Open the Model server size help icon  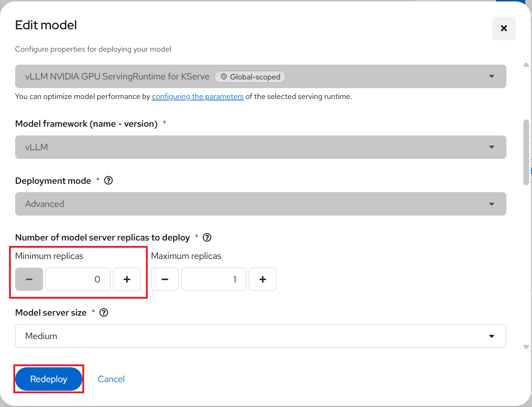[104, 313]
